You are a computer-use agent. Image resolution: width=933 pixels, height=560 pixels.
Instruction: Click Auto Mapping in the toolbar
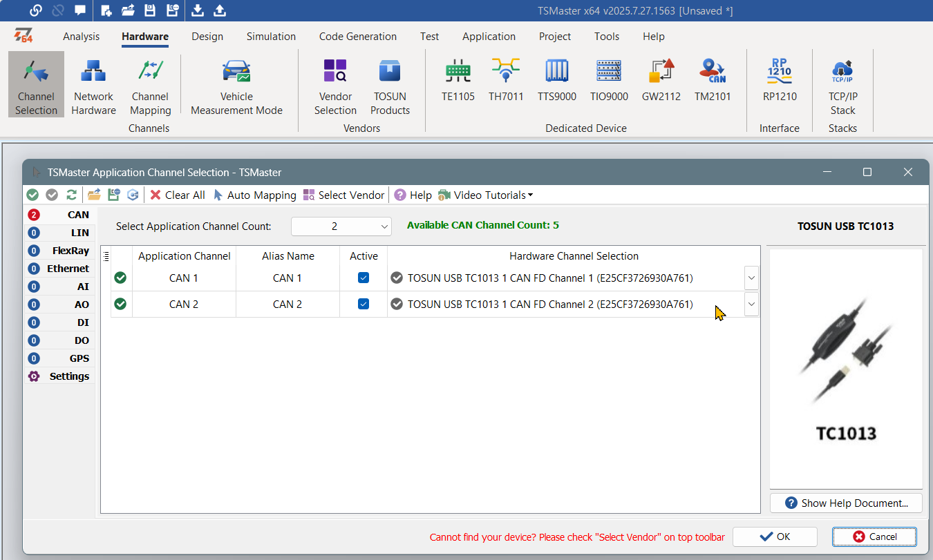[255, 195]
